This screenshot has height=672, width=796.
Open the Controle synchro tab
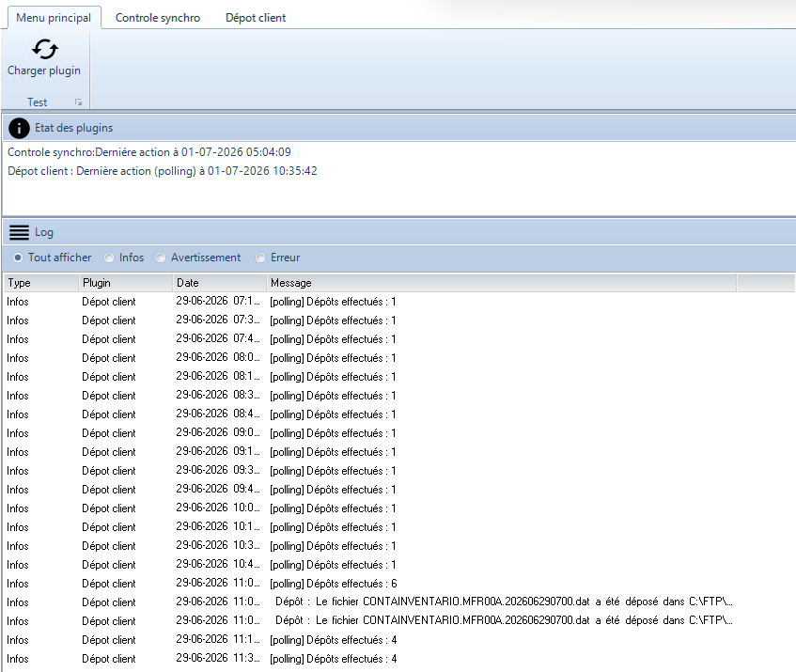click(x=158, y=18)
